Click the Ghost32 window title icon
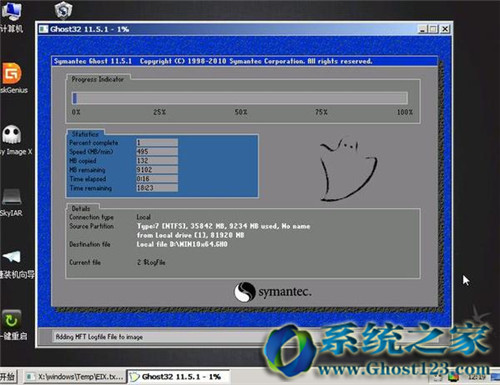 coord(43,29)
